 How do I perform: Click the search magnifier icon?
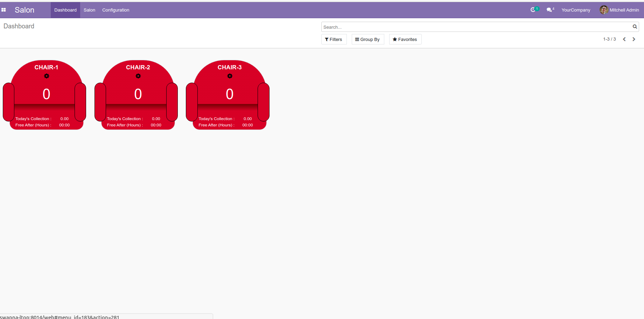click(x=635, y=27)
